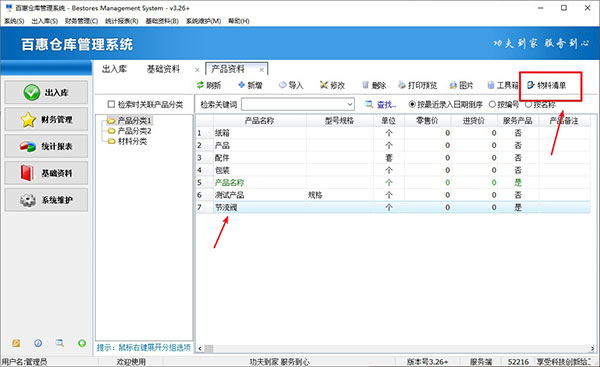Click the horizontal scrollbar thumb below the table
600x367 pixels.
coord(209,349)
